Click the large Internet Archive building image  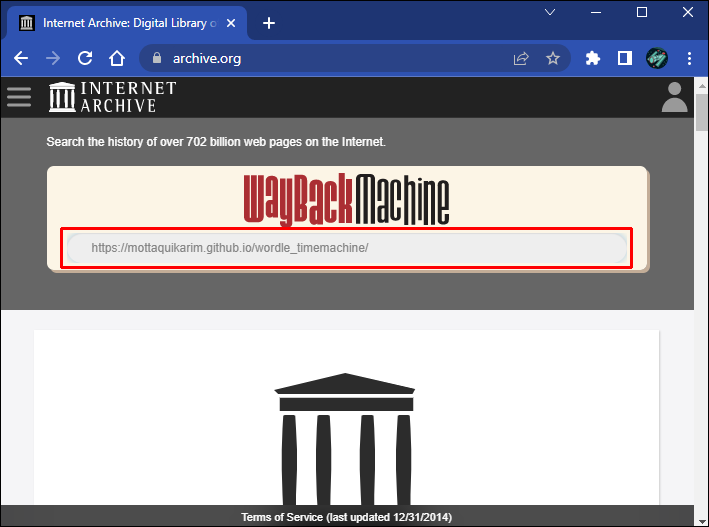[x=345, y=439]
